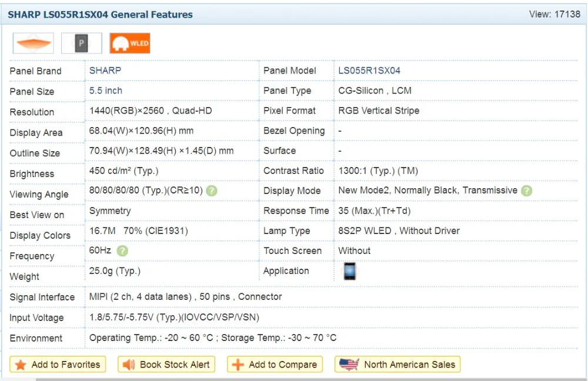588x381 pixels.
Task: Click Add to Favorites button
Action: click(58, 364)
